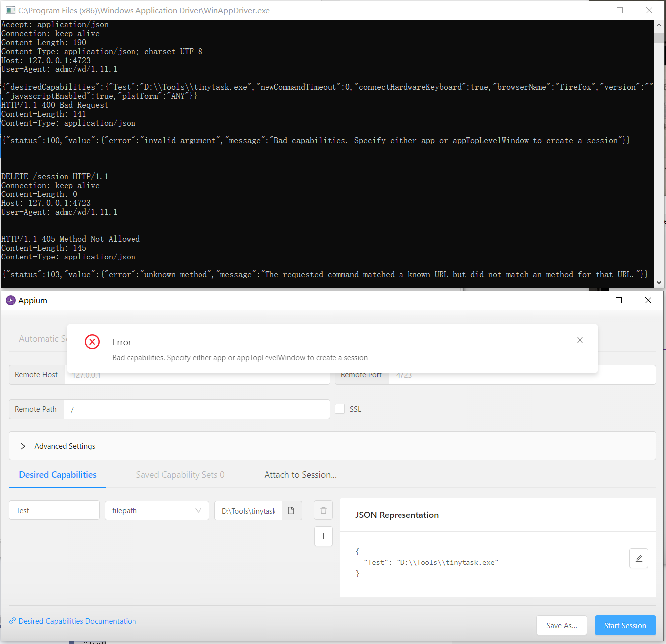Enable the SSL checkbox
Image resolution: width=666 pixels, height=644 pixels.
click(340, 408)
